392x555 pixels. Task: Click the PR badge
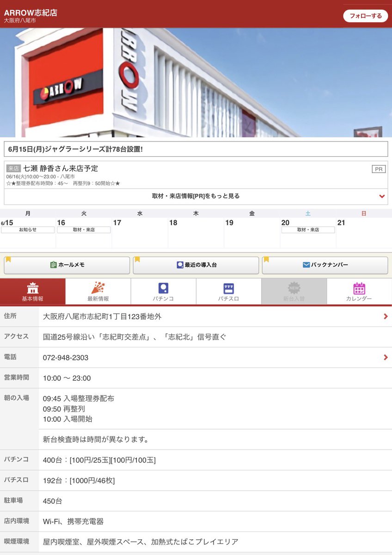point(379,169)
